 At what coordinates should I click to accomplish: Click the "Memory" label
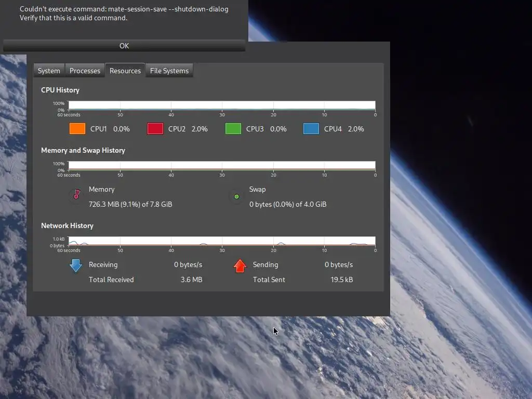click(101, 189)
